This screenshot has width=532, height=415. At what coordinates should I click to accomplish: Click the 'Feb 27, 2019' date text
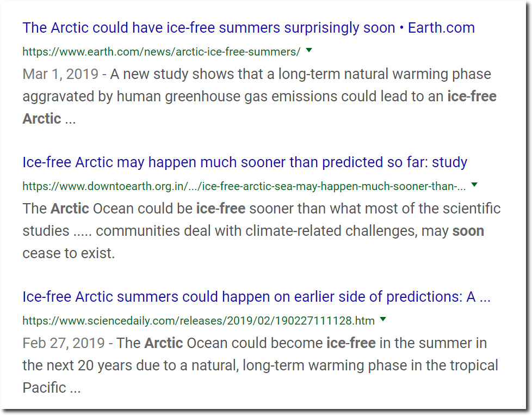tap(64, 343)
